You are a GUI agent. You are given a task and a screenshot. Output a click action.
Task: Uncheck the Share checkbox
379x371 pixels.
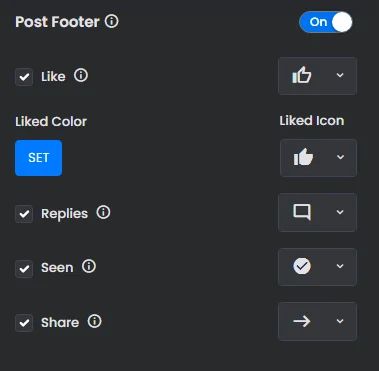click(x=24, y=323)
